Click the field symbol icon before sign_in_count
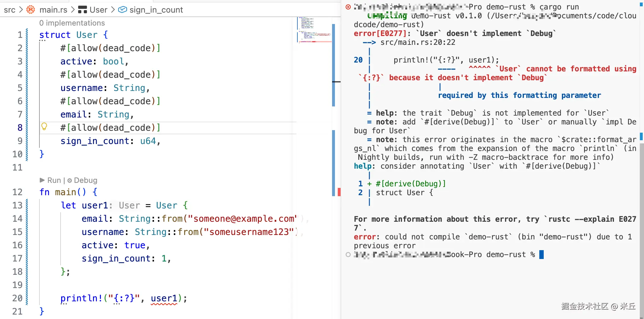The image size is (644, 319). point(122,10)
